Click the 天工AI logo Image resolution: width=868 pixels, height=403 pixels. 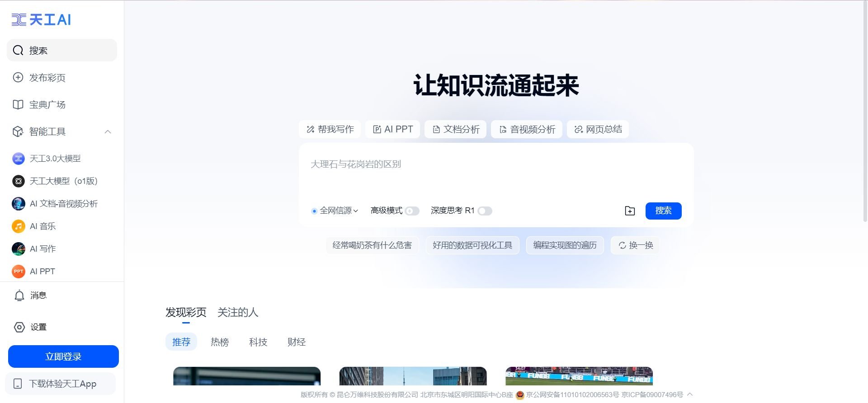(41, 20)
